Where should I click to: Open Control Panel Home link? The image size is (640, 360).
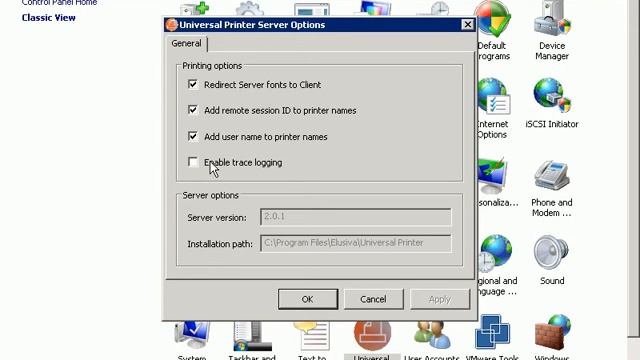pyautogui.click(x=60, y=3)
